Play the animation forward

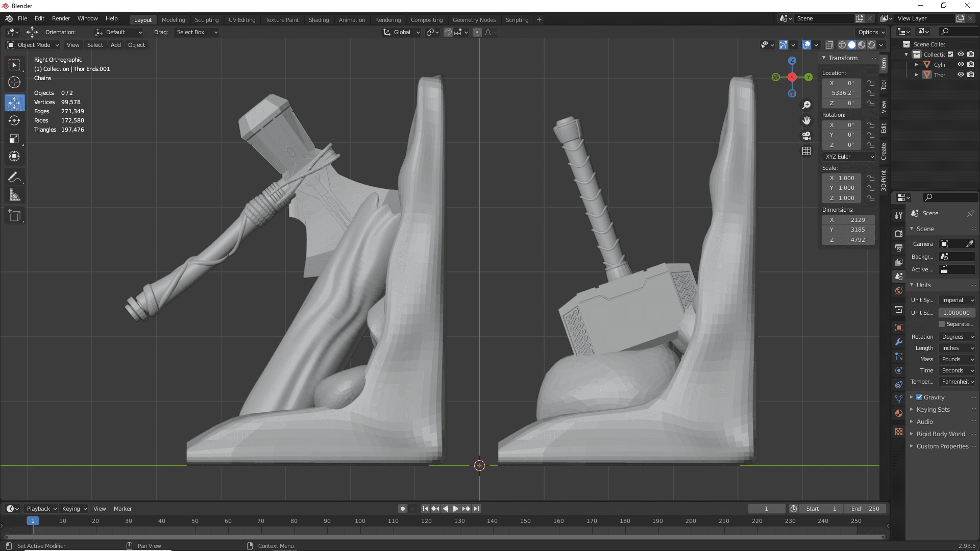(x=456, y=509)
